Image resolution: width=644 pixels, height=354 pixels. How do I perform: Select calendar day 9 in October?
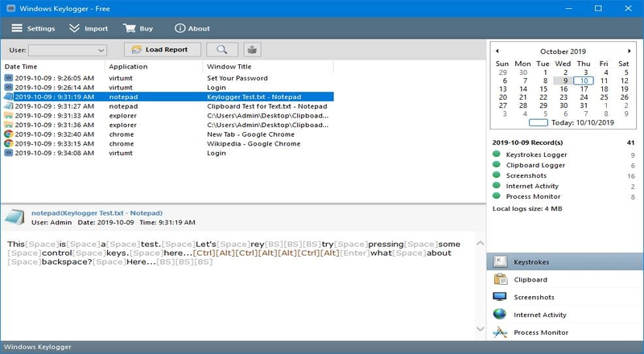coord(565,80)
